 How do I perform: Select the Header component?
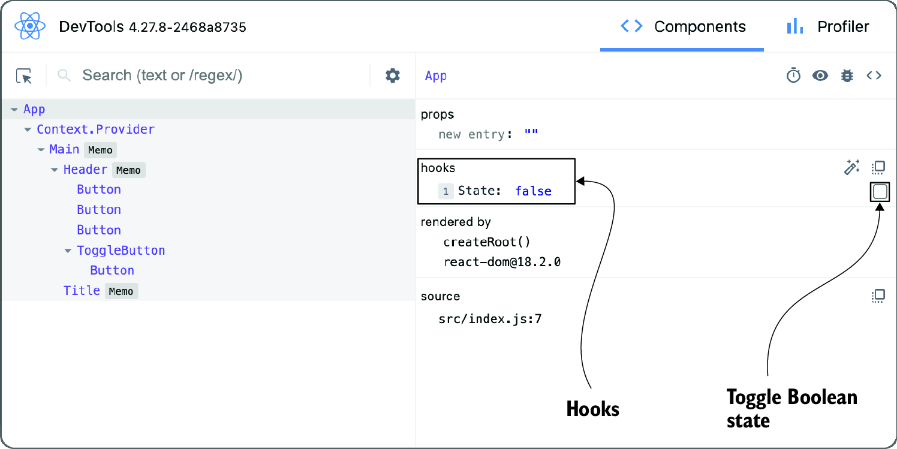[85, 169]
